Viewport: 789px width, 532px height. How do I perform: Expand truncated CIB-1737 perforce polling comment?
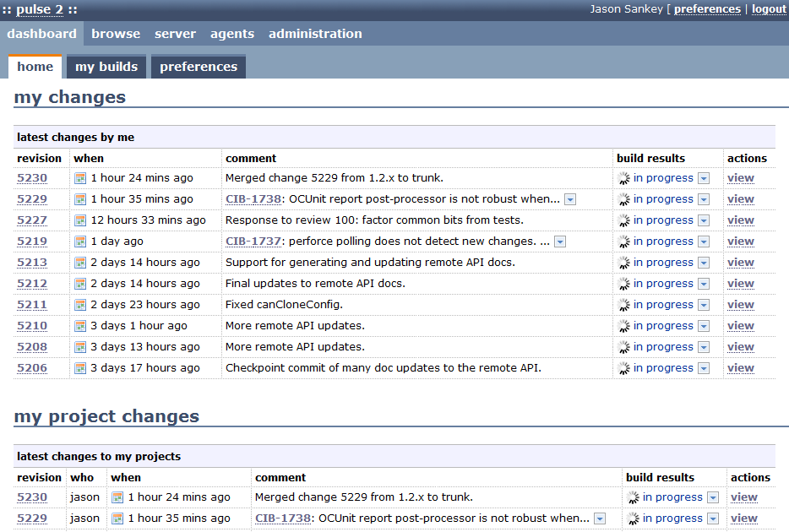click(x=560, y=242)
